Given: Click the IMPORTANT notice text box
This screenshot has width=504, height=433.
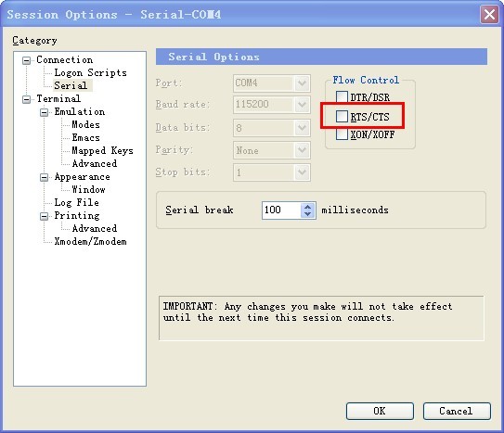Looking at the screenshot, I should click(321, 318).
